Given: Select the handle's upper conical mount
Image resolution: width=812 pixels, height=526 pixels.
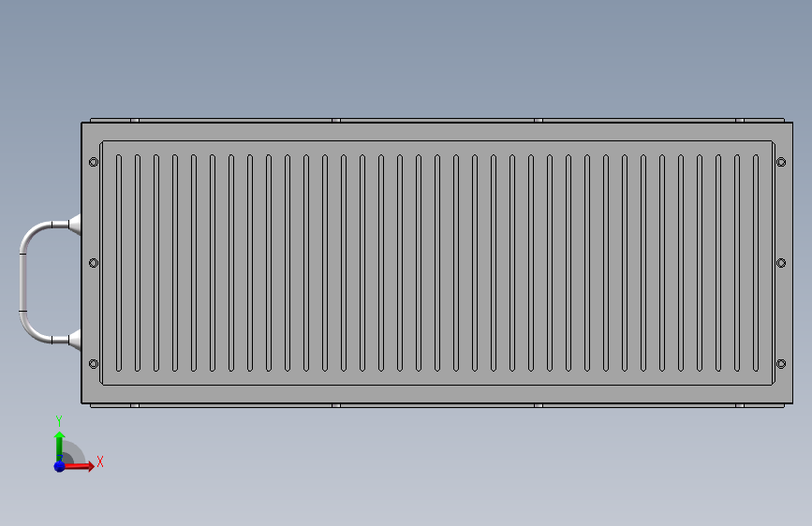Looking at the screenshot, I should pyautogui.click(x=75, y=225).
